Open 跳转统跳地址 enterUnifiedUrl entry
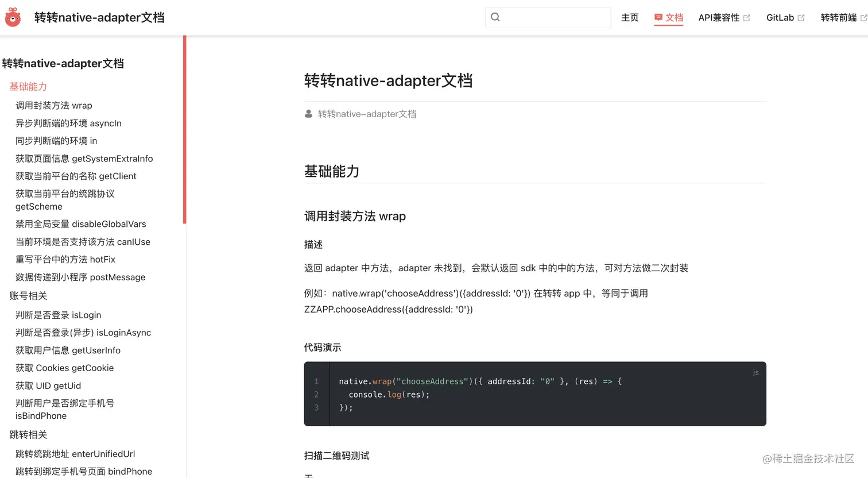 74,454
